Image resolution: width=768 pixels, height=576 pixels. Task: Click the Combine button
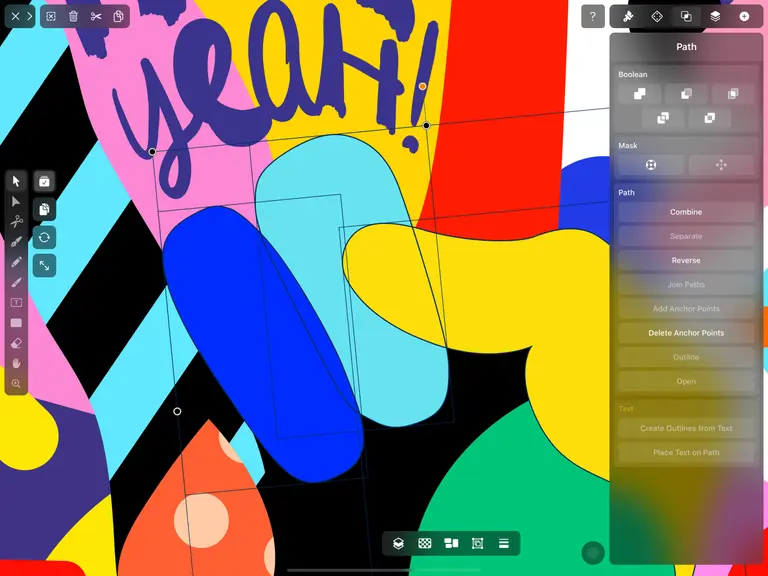[686, 212]
